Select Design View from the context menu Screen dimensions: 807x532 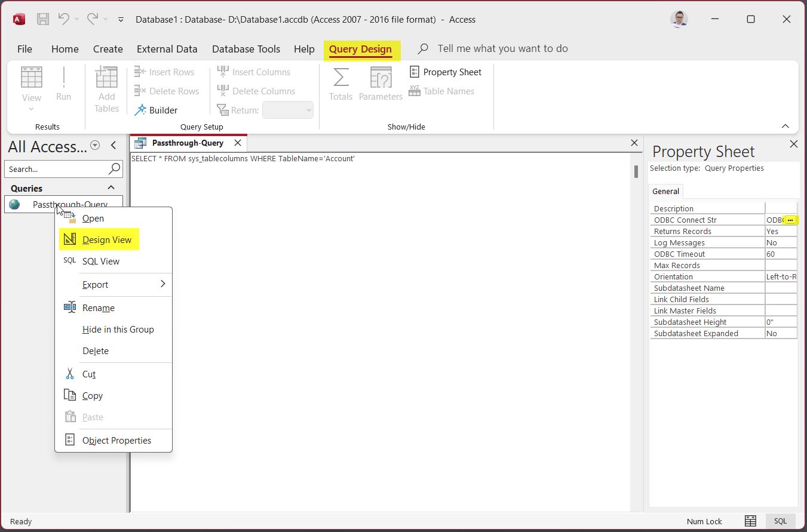(x=107, y=240)
